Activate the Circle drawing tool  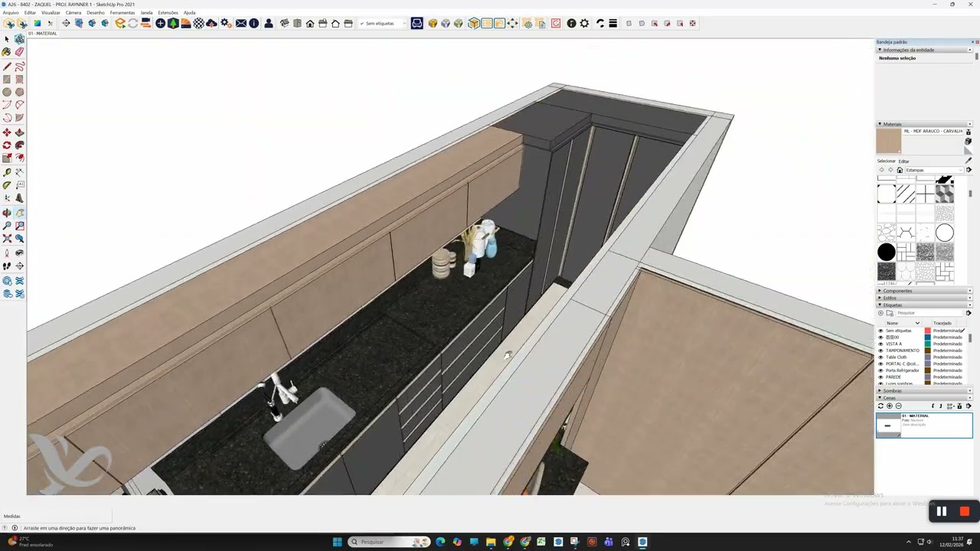coord(7,92)
